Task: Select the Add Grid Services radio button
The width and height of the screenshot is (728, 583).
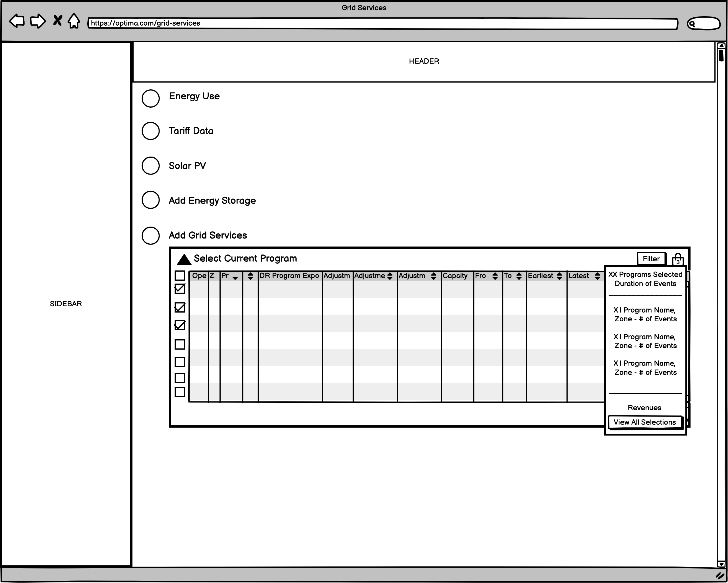Action: click(151, 236)
